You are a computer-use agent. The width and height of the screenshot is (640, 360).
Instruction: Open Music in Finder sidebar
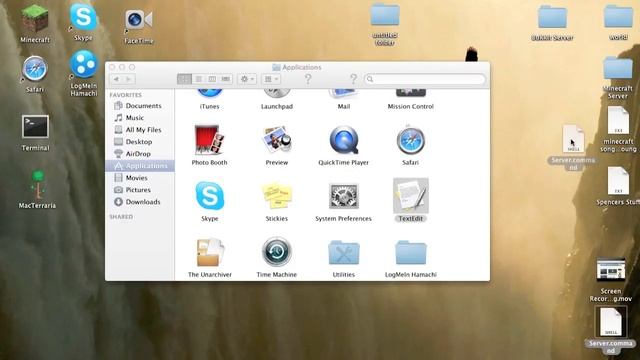point(140,118)
